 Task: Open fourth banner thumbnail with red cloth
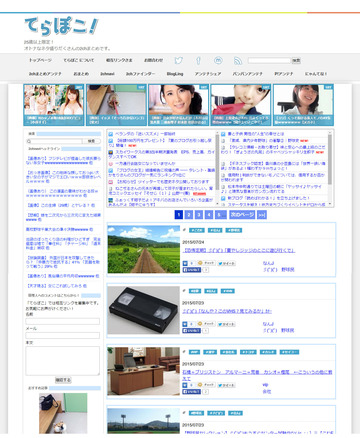241,105
